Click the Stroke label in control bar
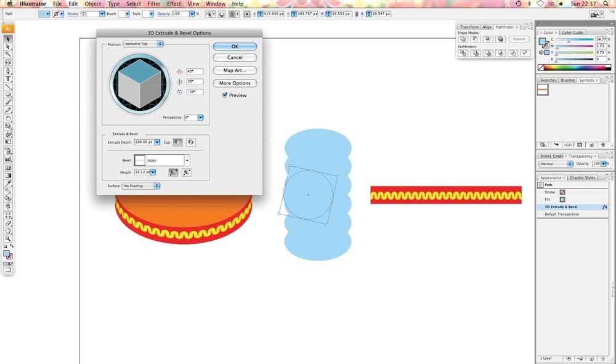 pyautogui.click(x=73, y=14)
